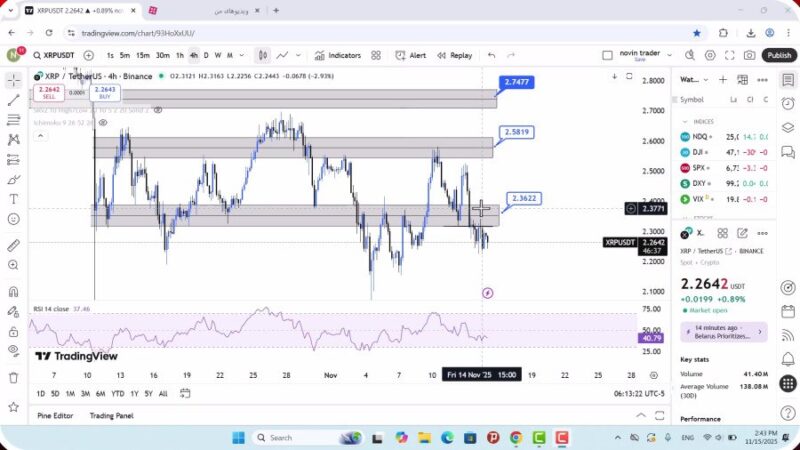Click the Publish button
The image size is (800, 450).
778,56
